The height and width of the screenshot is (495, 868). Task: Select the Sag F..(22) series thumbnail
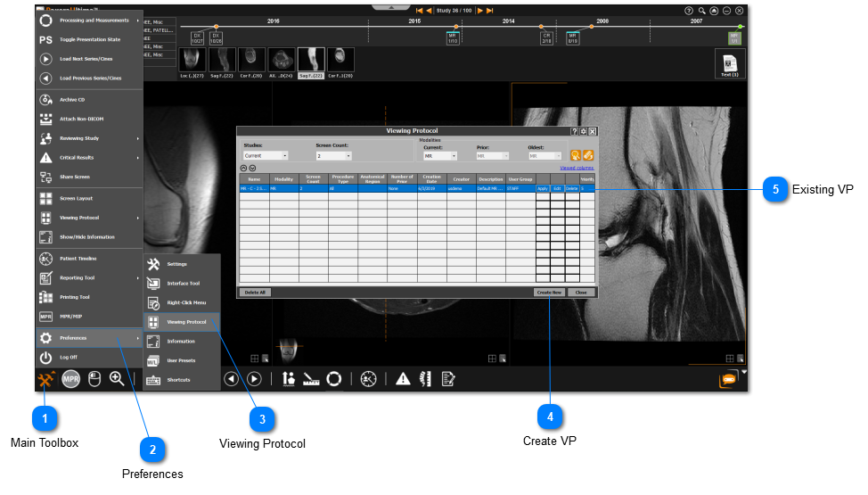[x=311, y=61]
